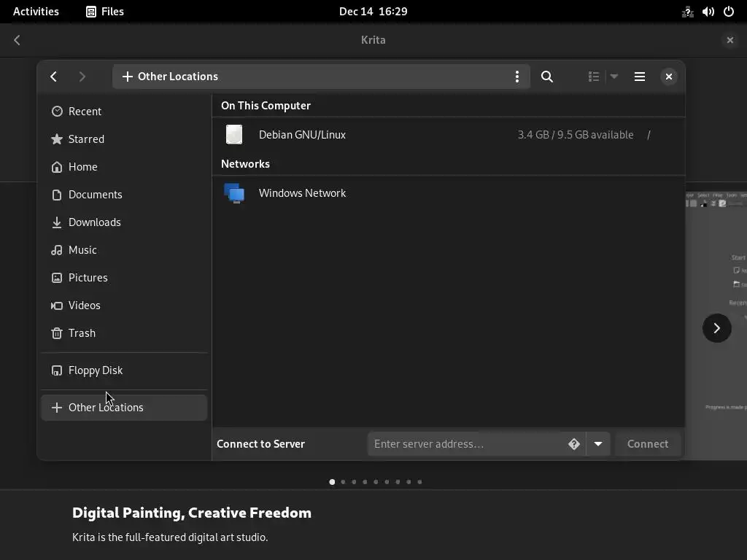Image resolution: width=747 pixels, height=560 pixels.
Task: Click the Connect button
Action: 648,444
